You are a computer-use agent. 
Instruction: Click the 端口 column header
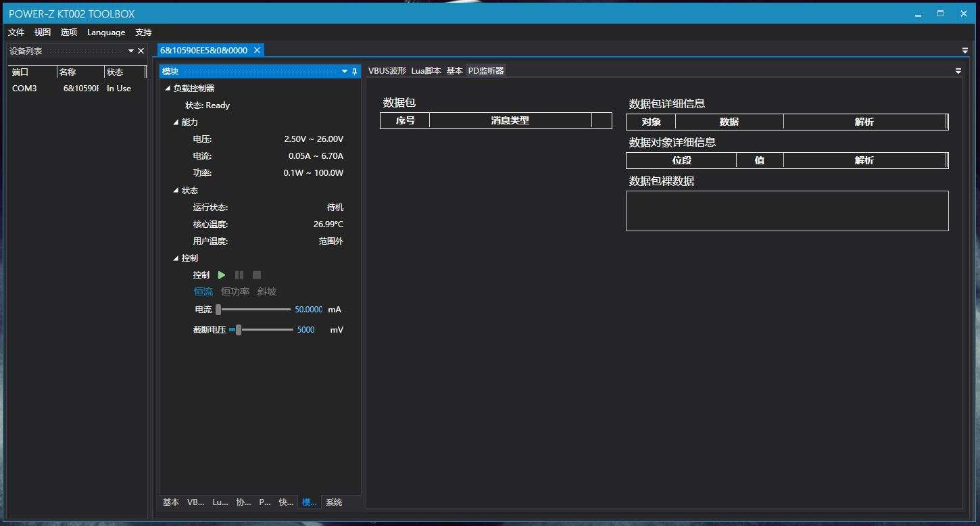pos(32,72)
